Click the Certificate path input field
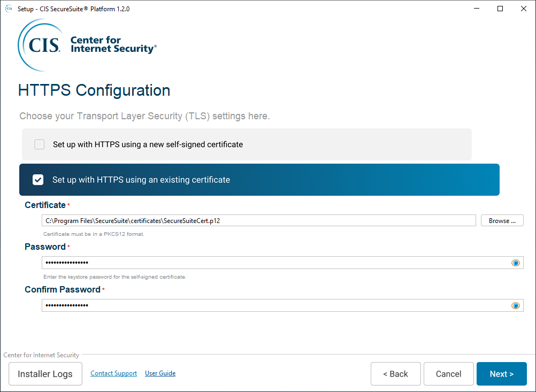The height and width of the screenshot is (392, 536). click(x=259, y=220)
